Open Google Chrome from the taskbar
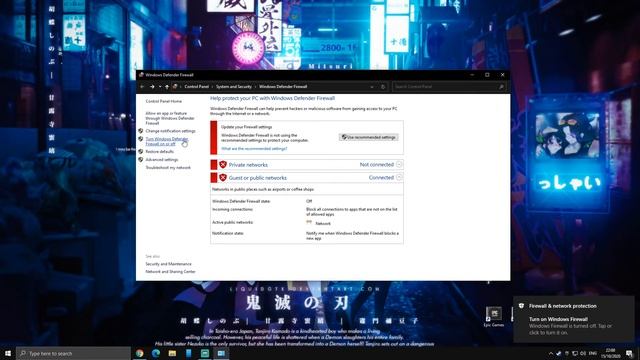The width and height of the screenshot is (640, 360). pos(140,353)
